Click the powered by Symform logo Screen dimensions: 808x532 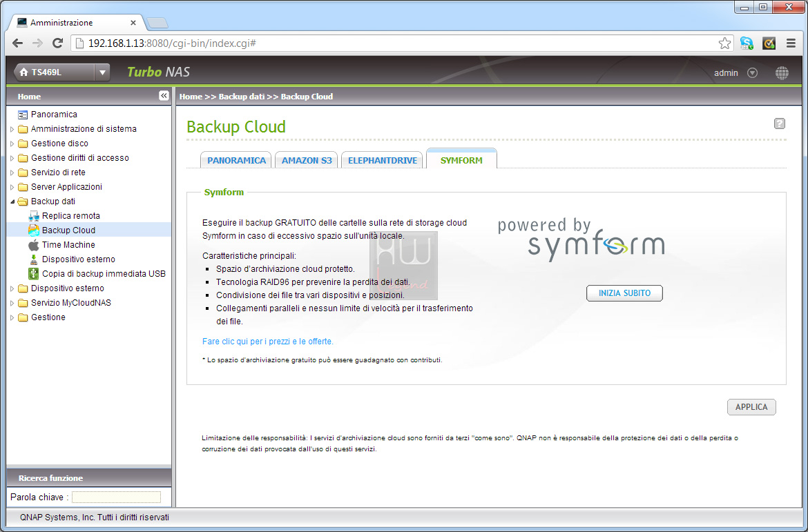point(581,239)
